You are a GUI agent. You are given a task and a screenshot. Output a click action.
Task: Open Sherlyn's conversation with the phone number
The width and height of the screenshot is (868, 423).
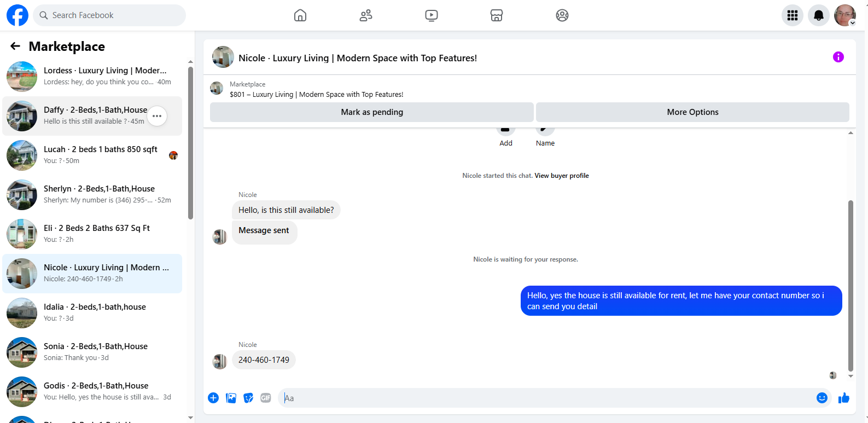pyautogui.click(x=92, y=195)
